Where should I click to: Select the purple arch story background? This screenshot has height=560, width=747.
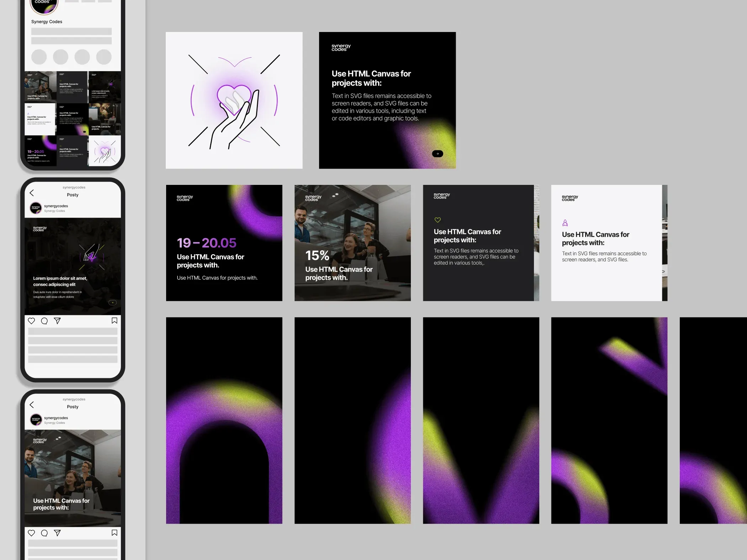coord(224,420)
